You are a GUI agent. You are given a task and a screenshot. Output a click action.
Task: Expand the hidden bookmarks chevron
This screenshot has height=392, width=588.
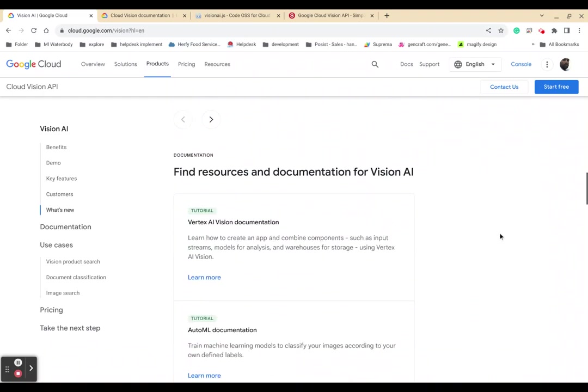click(x=532, y=44)
